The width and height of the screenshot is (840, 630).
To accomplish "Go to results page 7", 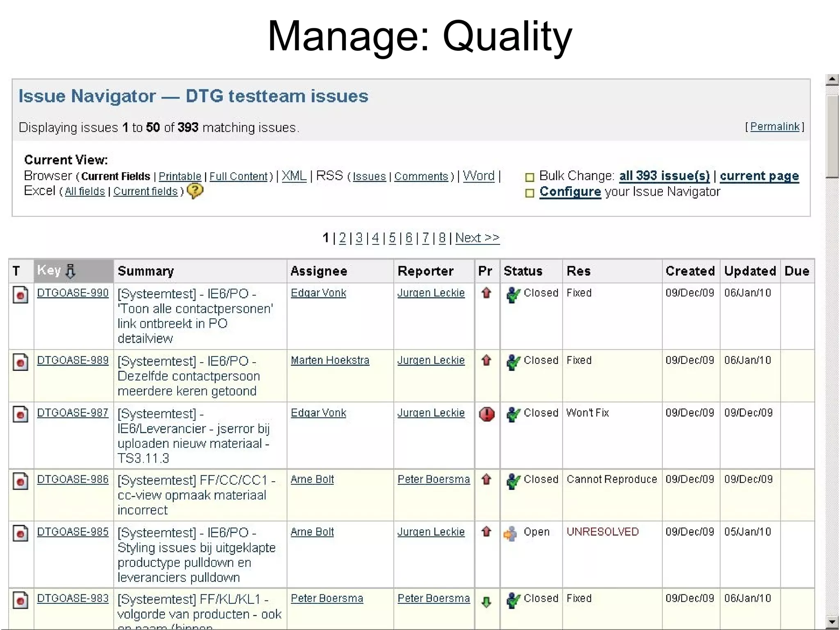I will 425,237.
